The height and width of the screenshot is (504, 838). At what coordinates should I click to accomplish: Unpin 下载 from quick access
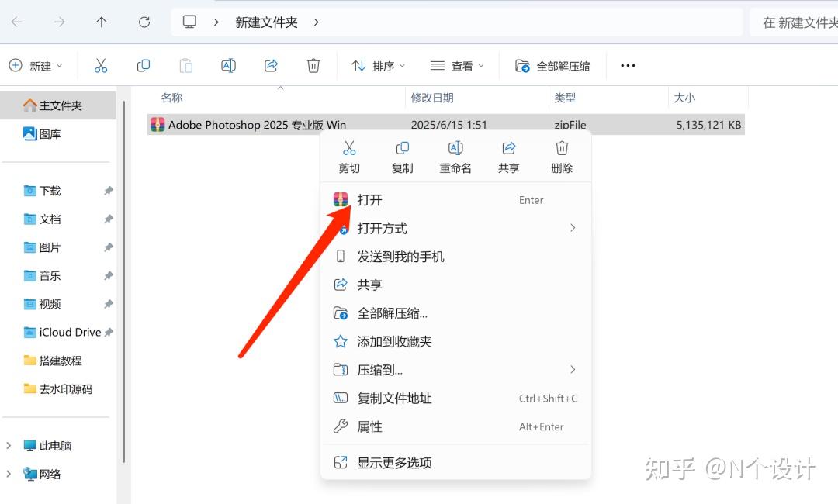tap(109, 191)
